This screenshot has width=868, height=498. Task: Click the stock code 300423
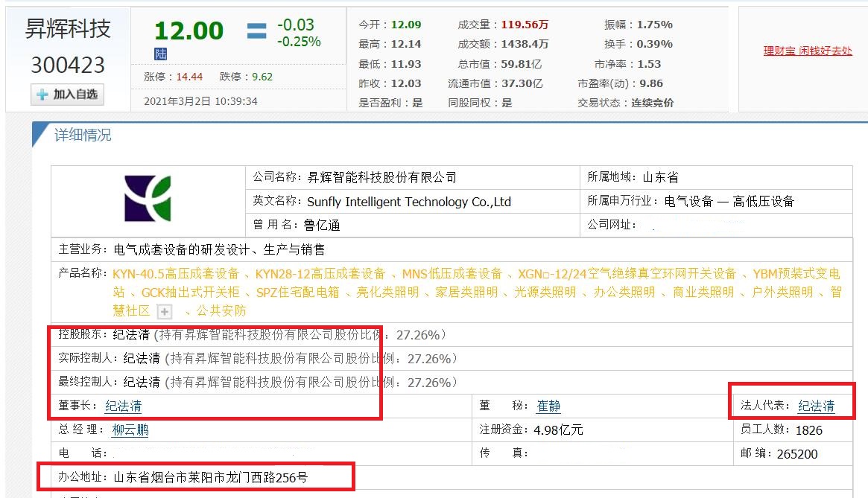[68, 66]
